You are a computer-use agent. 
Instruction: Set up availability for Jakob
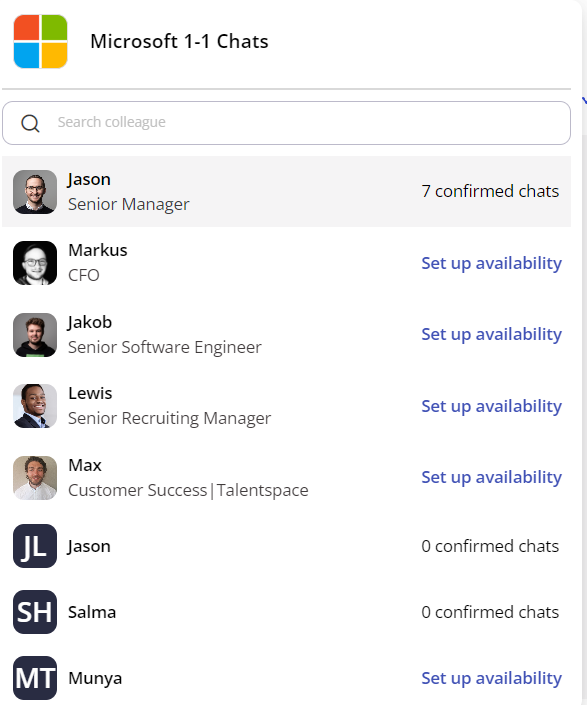491,335
